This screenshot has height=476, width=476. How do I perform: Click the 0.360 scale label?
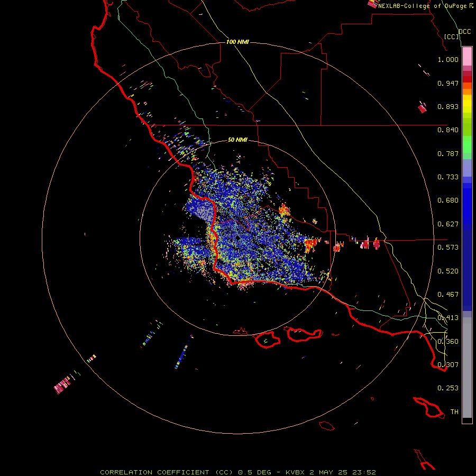pyautogui.click(x=448, y=342)
